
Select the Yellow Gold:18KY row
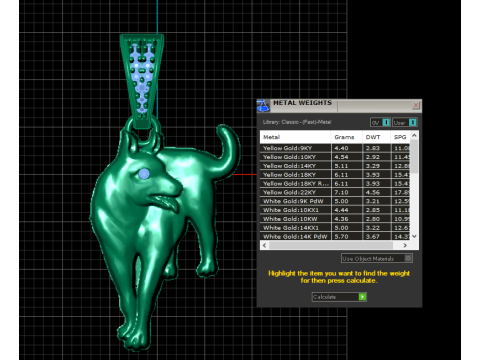(335, 175)
